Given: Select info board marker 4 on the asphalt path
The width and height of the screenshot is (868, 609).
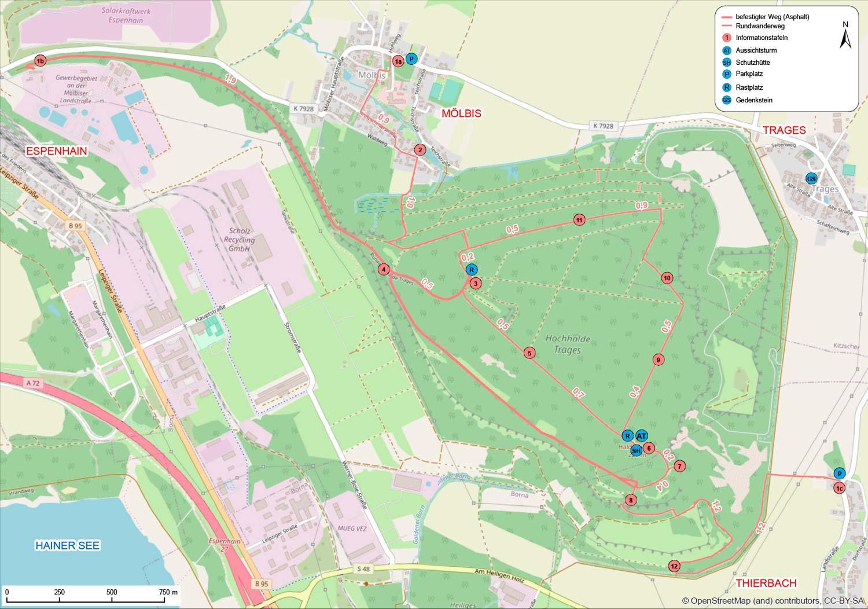Looking at the screenshot, I should pyautogui.click(x=383, y=269).
